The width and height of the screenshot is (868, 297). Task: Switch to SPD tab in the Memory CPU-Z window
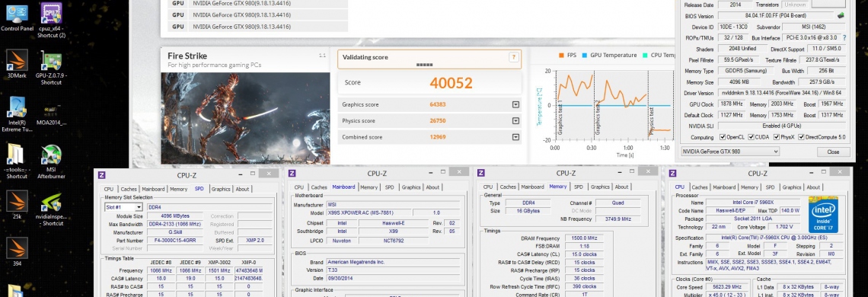[x=578, y=187]
